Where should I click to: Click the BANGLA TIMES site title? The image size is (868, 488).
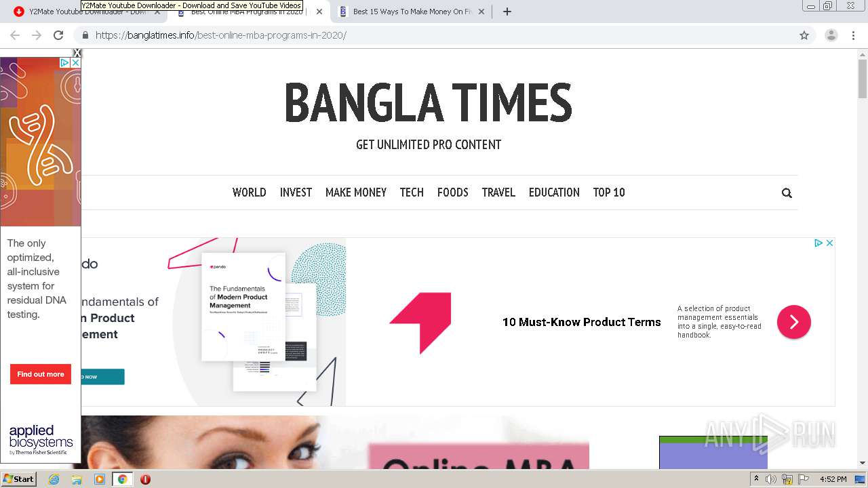pos(429,102)
